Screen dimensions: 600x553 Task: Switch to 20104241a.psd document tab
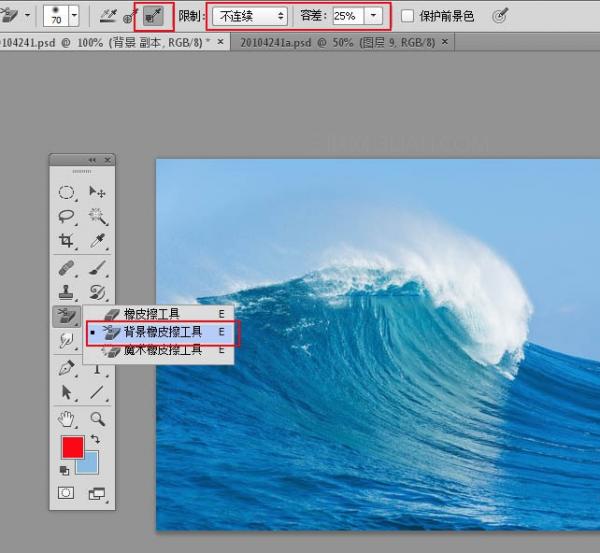338,42
